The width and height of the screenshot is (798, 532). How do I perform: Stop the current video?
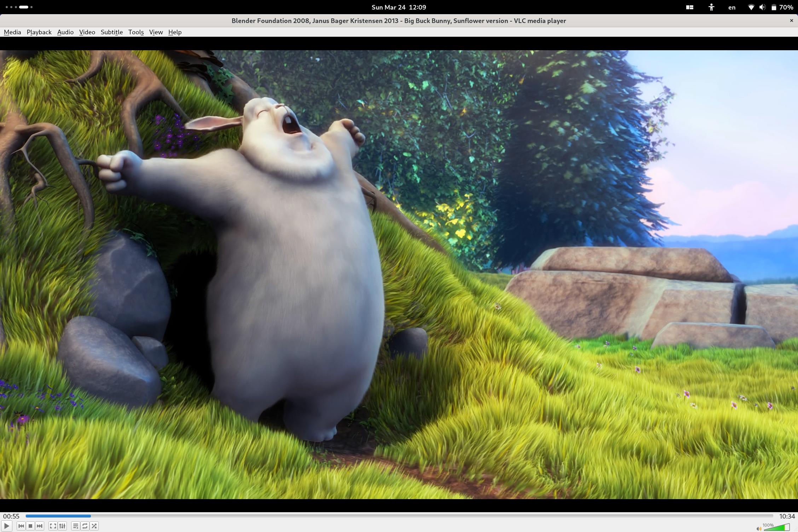coord(30,526)
